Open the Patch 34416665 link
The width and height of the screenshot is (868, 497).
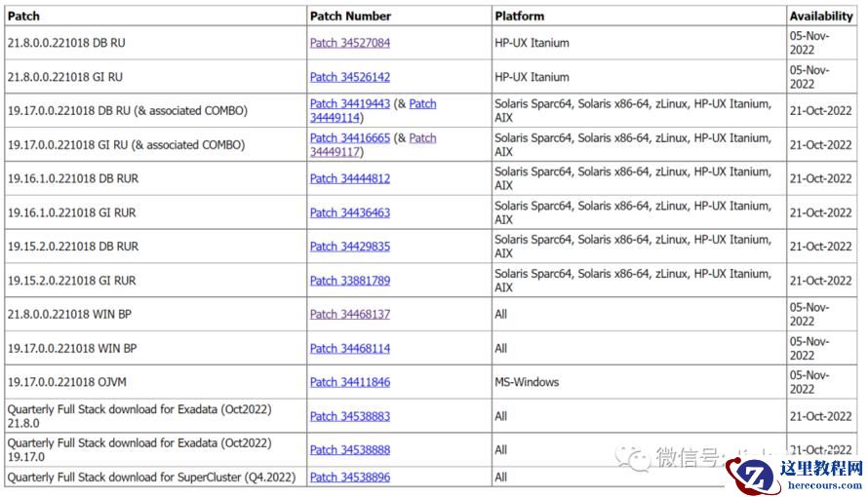[350, 137]
